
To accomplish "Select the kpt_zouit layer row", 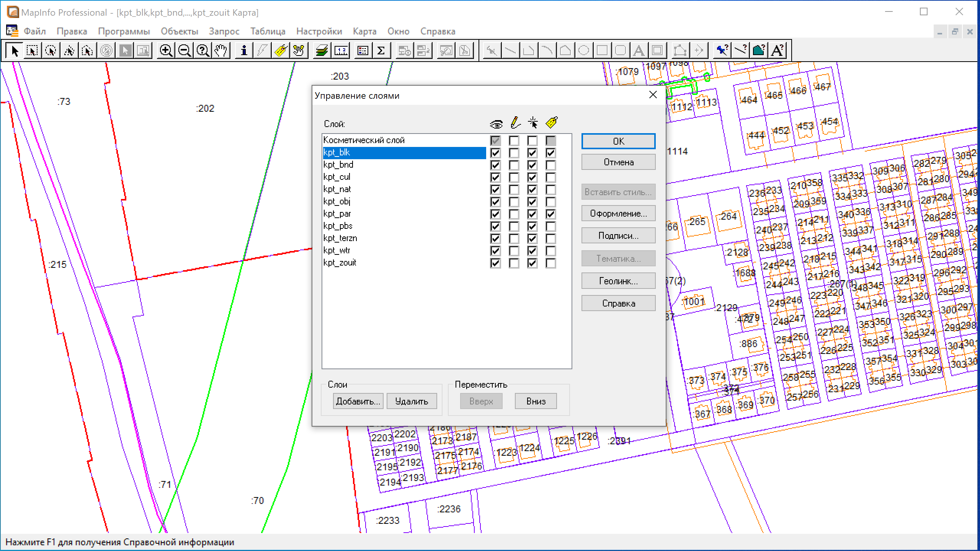I will click(x=404, y=263).
